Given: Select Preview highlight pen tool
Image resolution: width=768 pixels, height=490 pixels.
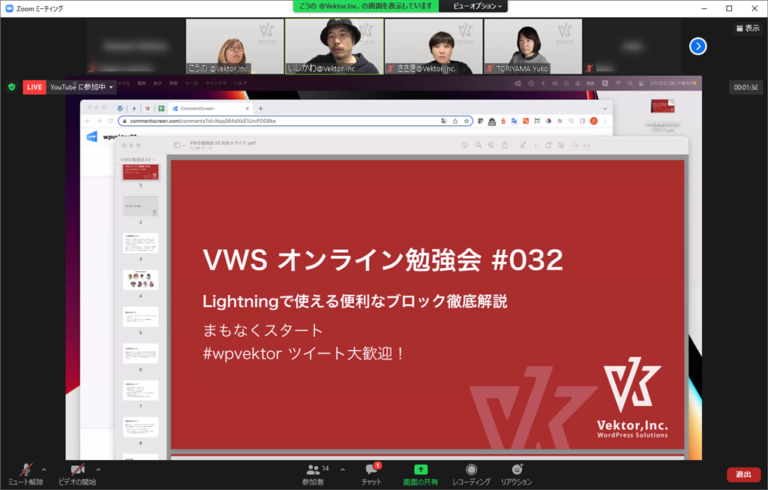Looking at the screenshot, I should [523, 145].
